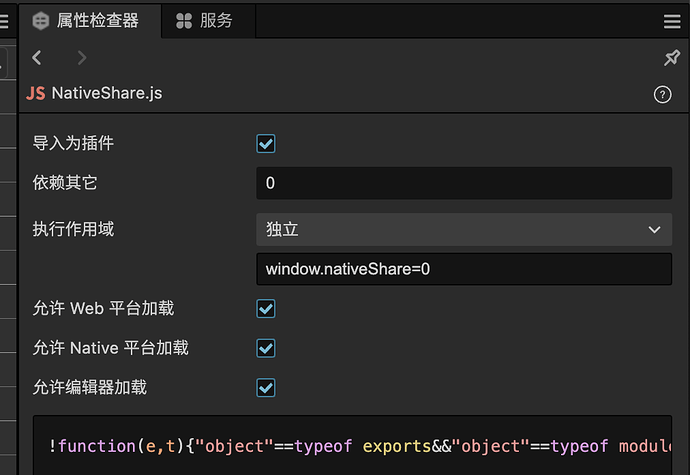The image size is (690, 475).
Task: Open help for NativeShare.js
Action: (662, 94)
